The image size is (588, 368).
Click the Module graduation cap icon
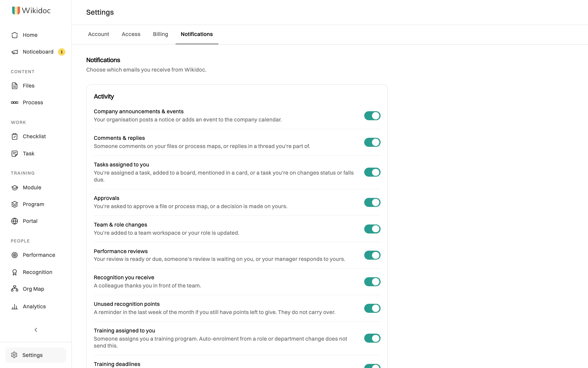(x=14, y=188)
